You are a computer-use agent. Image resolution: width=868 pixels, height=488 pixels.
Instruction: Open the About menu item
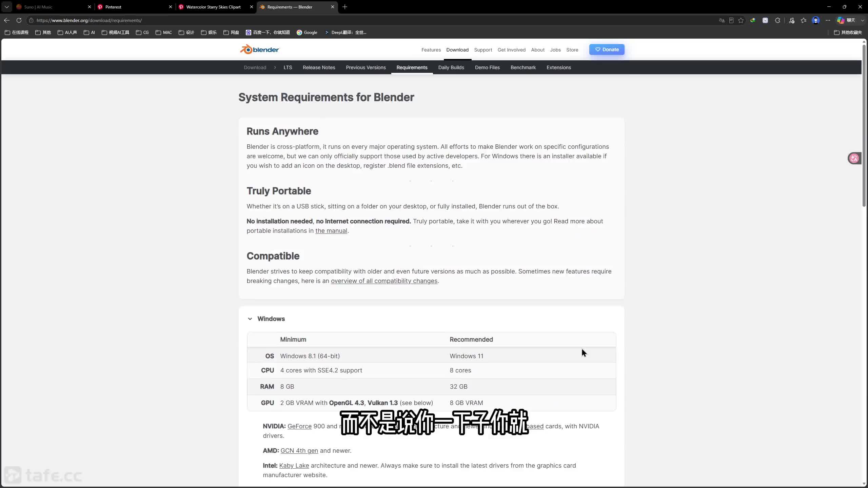pyautogui.click(x=537, y=50)
